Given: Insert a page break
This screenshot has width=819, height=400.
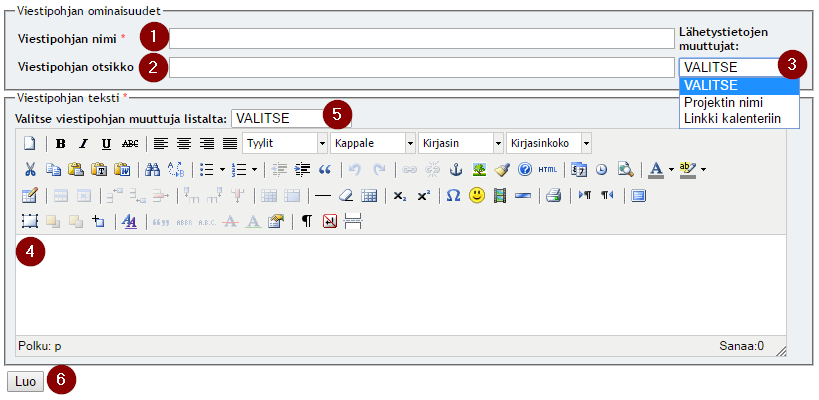Looking at the screenshot, I should (x=354, y=221).
